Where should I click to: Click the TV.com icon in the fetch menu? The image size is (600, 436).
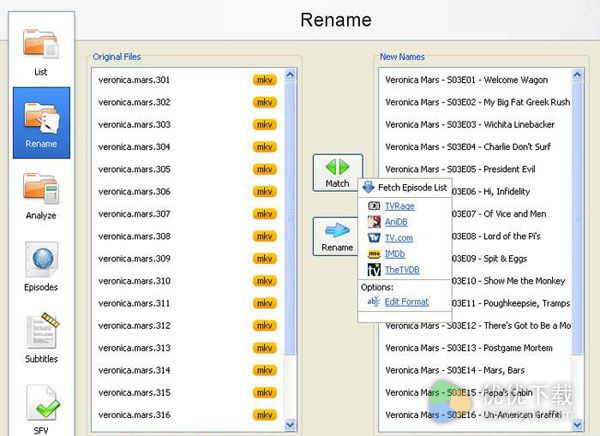[x=374, y=238]
